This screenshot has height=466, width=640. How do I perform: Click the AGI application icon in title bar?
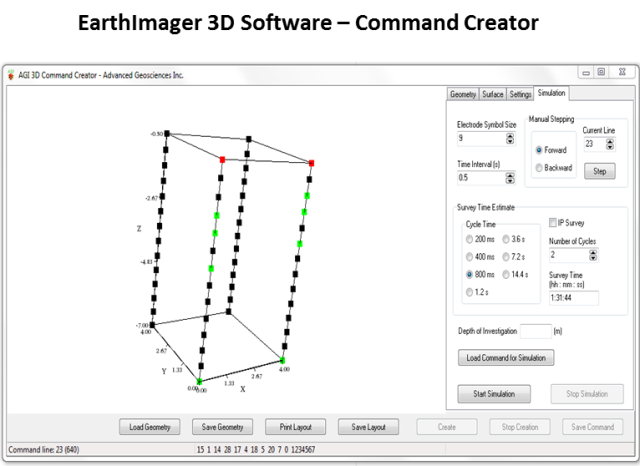click(11, 75)
